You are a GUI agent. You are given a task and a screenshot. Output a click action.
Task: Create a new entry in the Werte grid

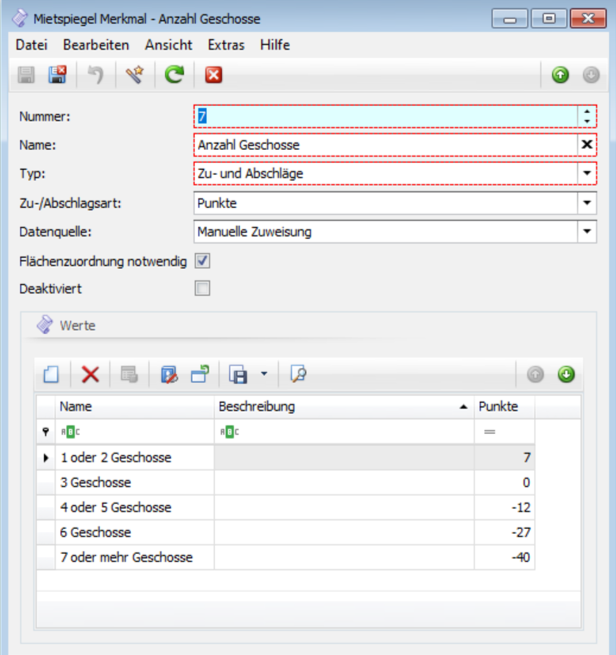[x=52, y=374]
